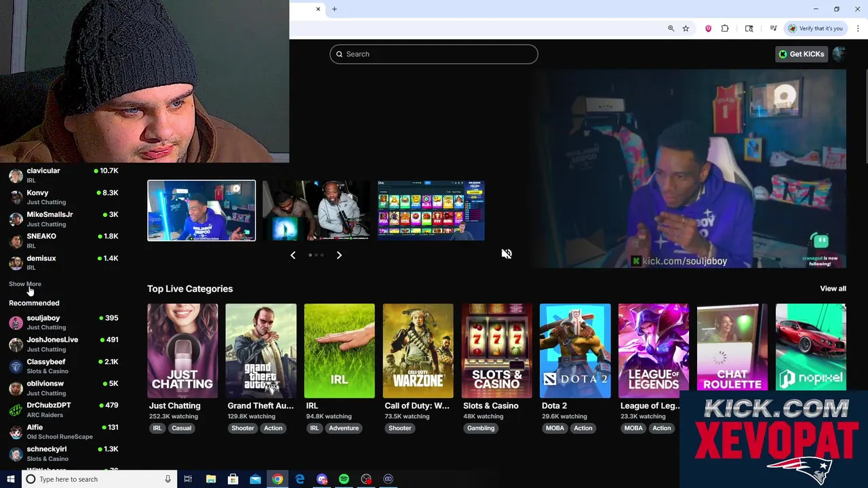This screenshot has width=868, height=488.
Task: Select the two-men podcast stream thumbnail
Action: [316, 210]
